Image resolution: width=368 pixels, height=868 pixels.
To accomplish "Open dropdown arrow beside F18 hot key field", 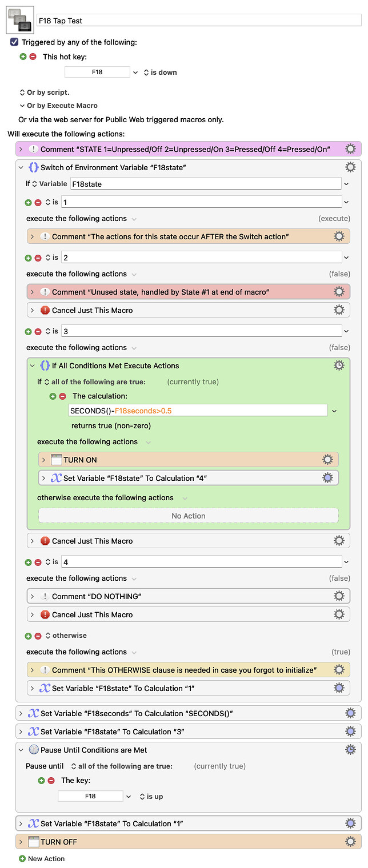I will (135, 73).
